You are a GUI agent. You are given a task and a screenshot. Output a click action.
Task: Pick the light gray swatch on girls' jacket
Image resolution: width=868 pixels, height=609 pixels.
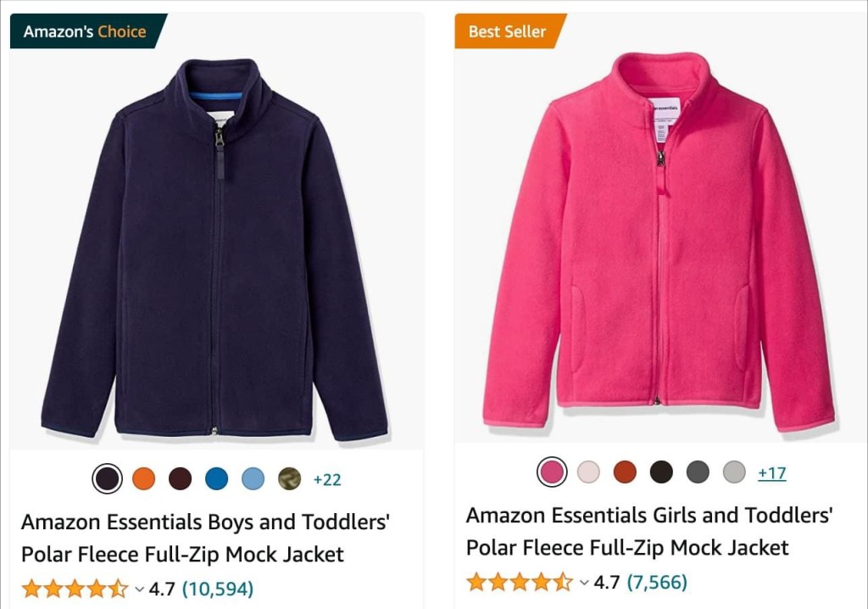tap(734, 472)
